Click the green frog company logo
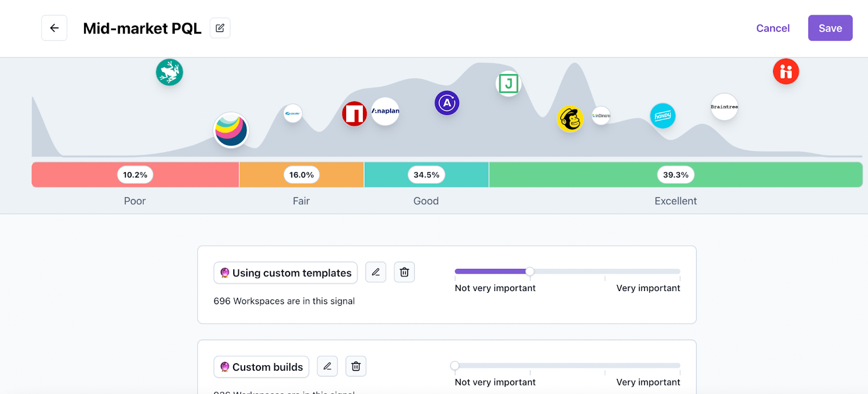Viewport: 868px width, 394px height. [169, 72]
